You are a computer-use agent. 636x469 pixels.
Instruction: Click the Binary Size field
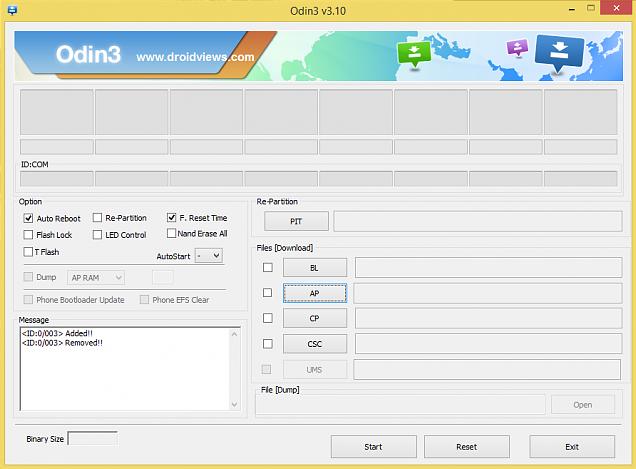(x=92, y=439)
